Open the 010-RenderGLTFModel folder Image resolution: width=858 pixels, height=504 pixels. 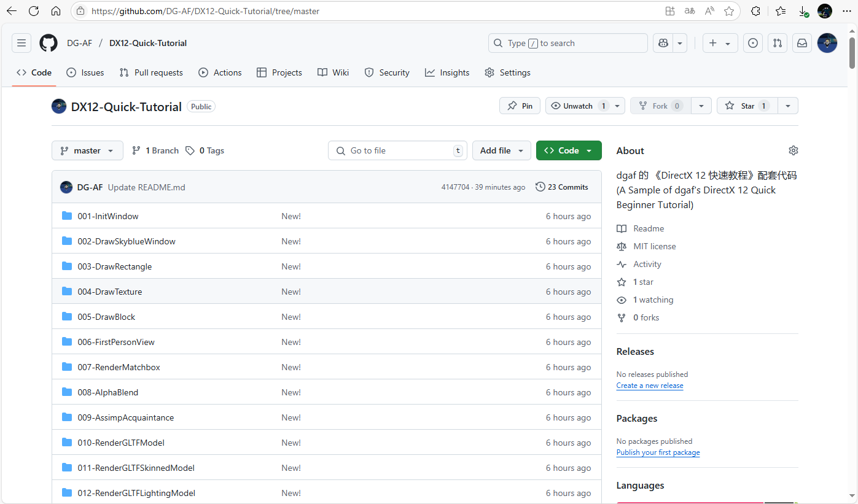pyautogui.click(x=121, y=443)
